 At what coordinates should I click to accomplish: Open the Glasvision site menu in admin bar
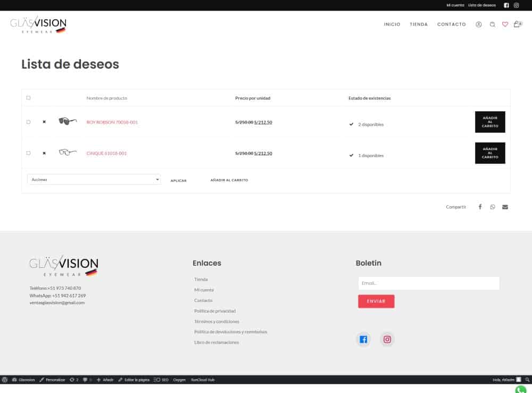tap(23, 380)
